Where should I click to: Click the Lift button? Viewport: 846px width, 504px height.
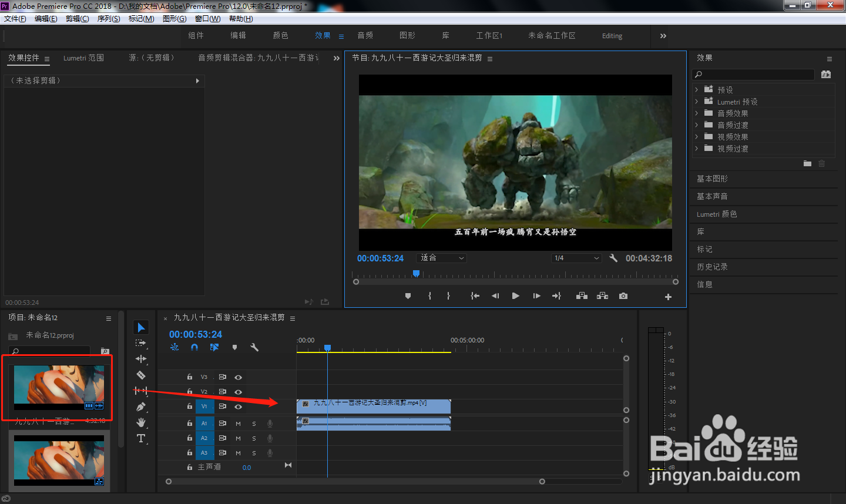point(582,296)
